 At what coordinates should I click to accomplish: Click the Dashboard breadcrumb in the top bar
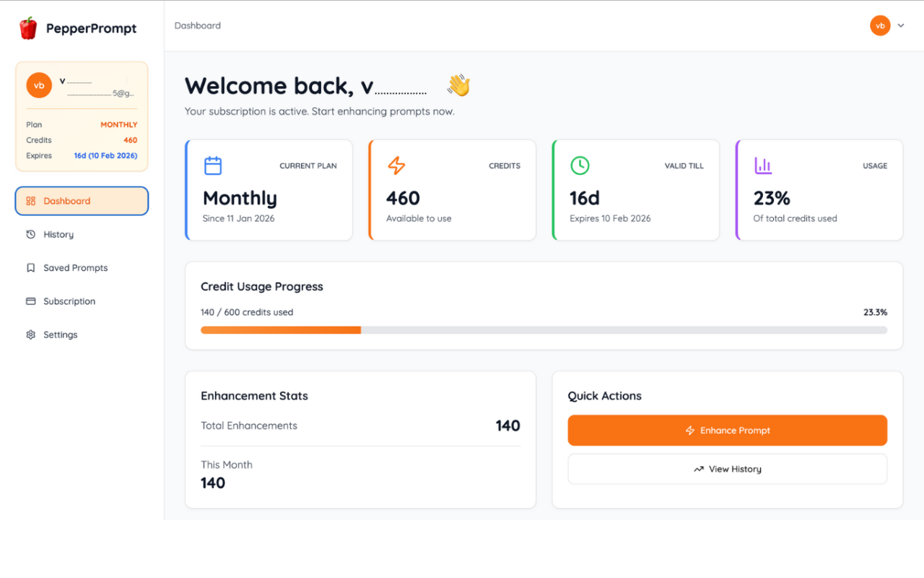(198, 25)
